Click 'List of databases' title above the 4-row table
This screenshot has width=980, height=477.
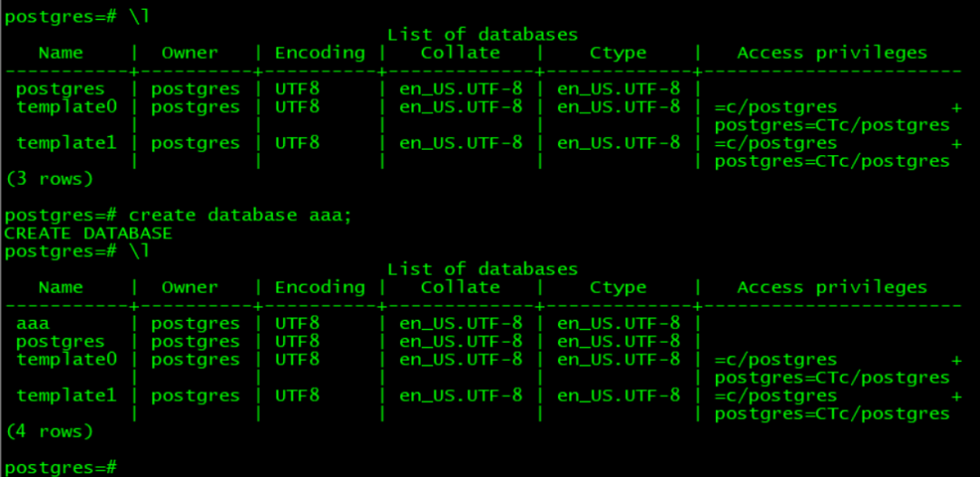[482, 269]
